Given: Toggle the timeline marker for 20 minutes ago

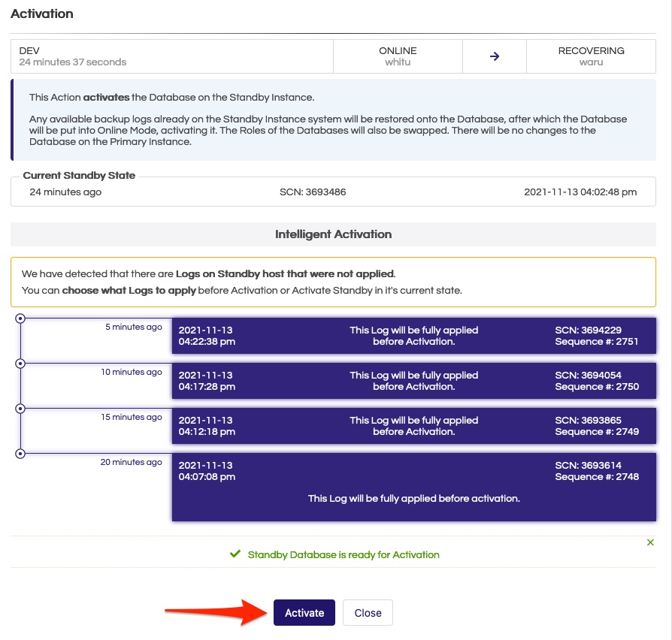Looking at the screenshot, I should click(19, 454).
